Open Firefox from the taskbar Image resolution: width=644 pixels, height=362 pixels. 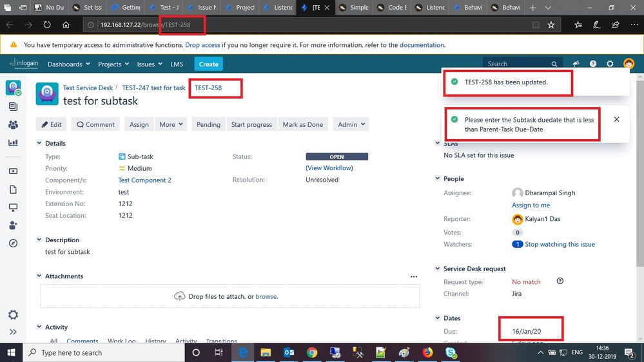(x=427, y=352)
